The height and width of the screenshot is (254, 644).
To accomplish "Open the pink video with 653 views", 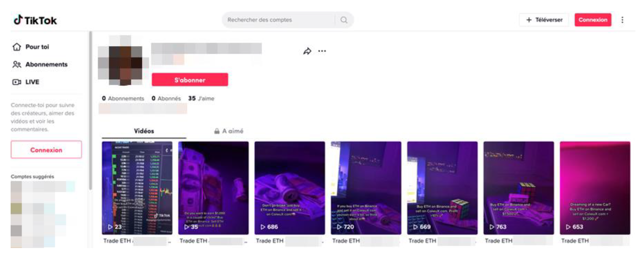I will point(595,188).
